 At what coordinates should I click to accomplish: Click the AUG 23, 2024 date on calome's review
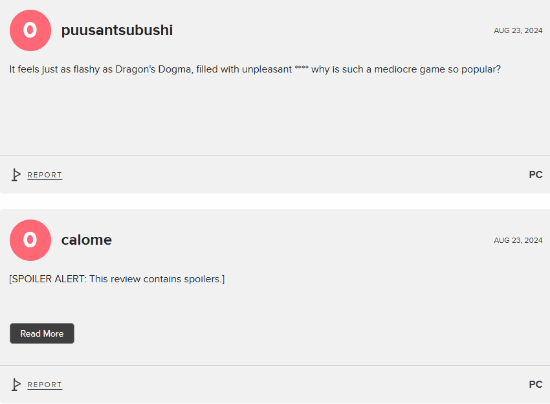518,240
